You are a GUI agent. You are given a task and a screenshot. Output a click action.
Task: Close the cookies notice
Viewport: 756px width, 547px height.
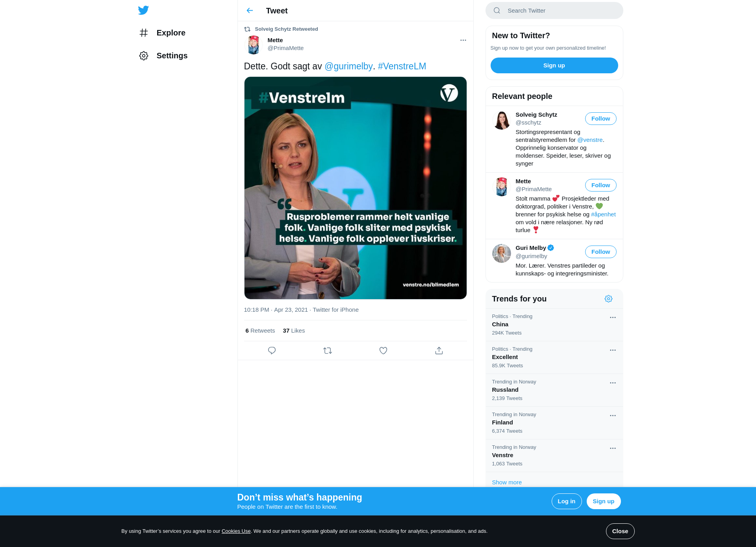point(620,531)
